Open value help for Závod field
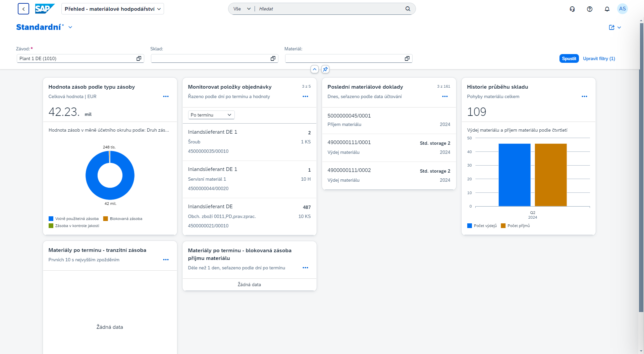The width and height of the screenshot is (644, 354). point(139,58)
